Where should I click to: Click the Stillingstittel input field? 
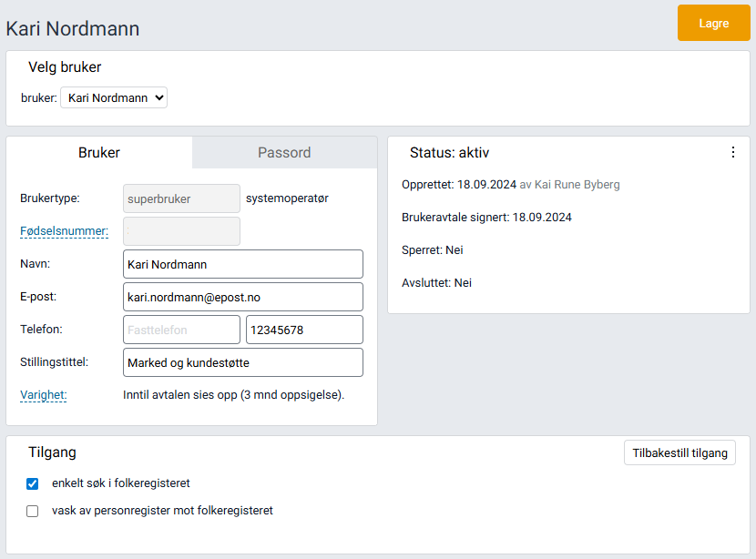point(242,361)
